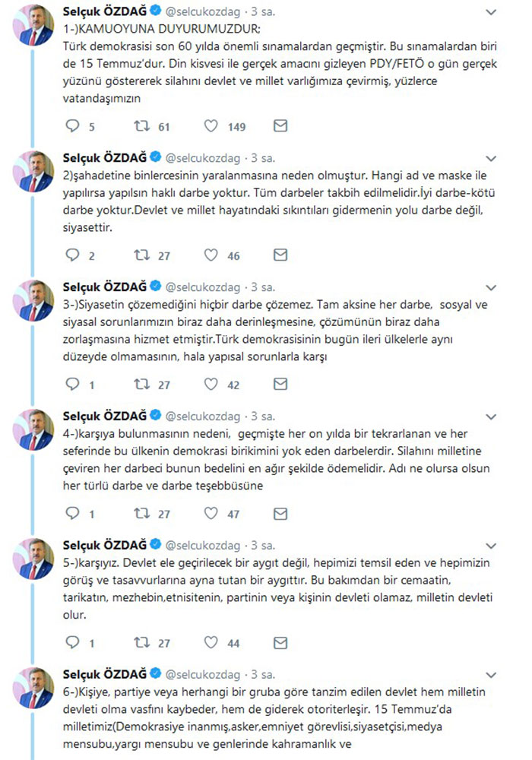This screenshot has width=532, height=760.
Task: Share fourth tweet via envelope icon
Action: tap(280, 515)
